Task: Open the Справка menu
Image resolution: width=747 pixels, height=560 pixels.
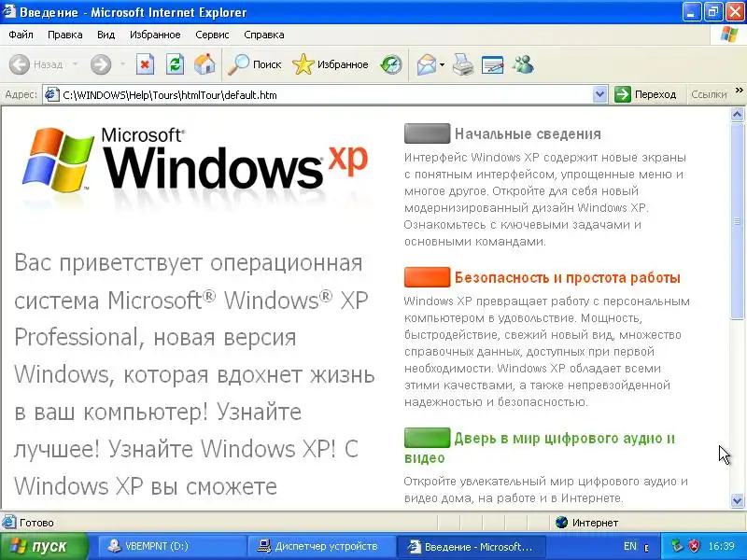Action: pyautogui.click(x=264, y=35)
